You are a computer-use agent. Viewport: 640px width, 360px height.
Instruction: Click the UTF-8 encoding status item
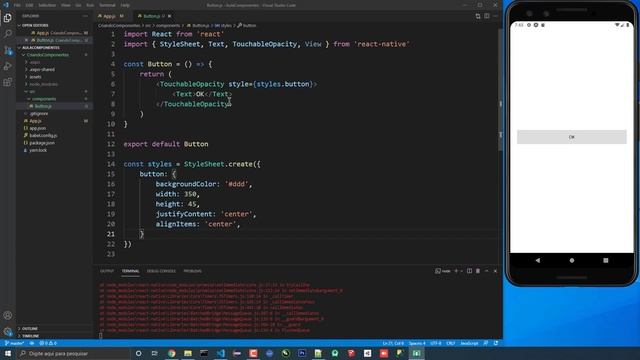click(x=436, y=343)
